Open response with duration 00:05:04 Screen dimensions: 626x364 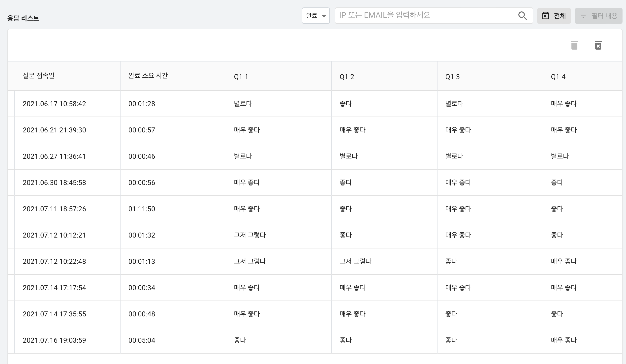(x=315, y=340)
